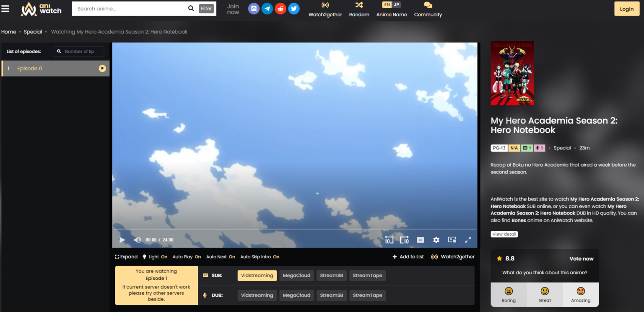Viewport: 644px width, 312px height.
Task: Enter fullscreen mode
Action: point(468,240)
